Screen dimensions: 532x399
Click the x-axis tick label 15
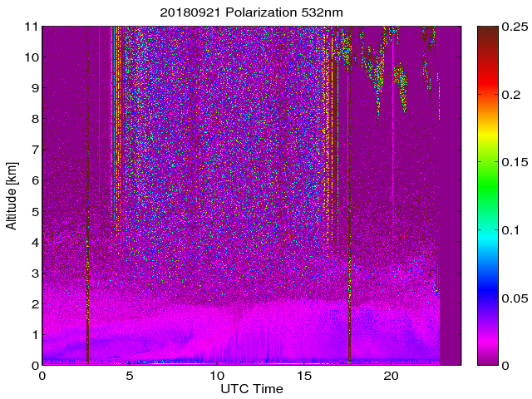click(303, 376)
